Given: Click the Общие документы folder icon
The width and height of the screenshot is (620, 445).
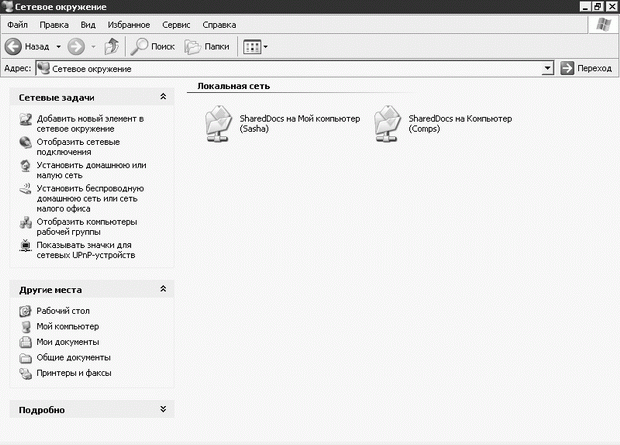Looking at the screenshot, I should tap(25, 358).
